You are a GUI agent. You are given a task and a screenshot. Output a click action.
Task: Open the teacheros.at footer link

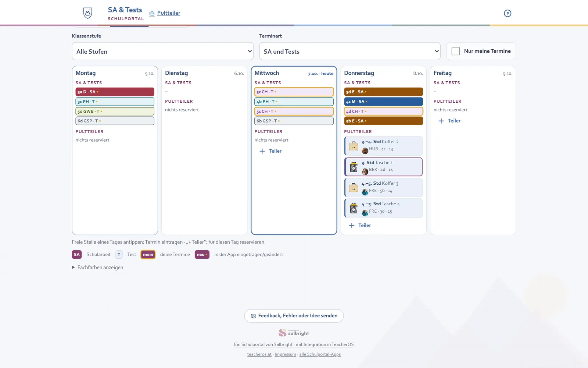(259, 354)
